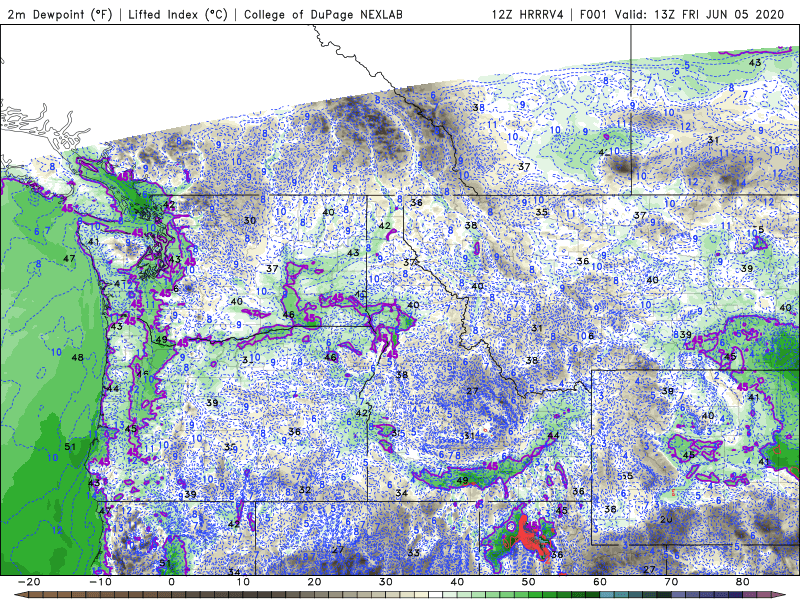The height and width of the screenshot is (600, 800).
Task: Click the 20 tick label on color scale
Action: [314, 582]
